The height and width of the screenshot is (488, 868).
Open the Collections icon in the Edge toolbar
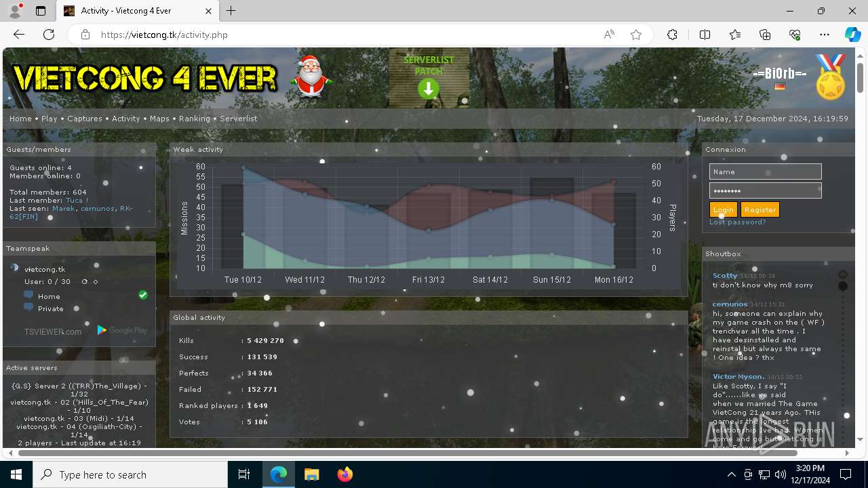pos(765,35)
